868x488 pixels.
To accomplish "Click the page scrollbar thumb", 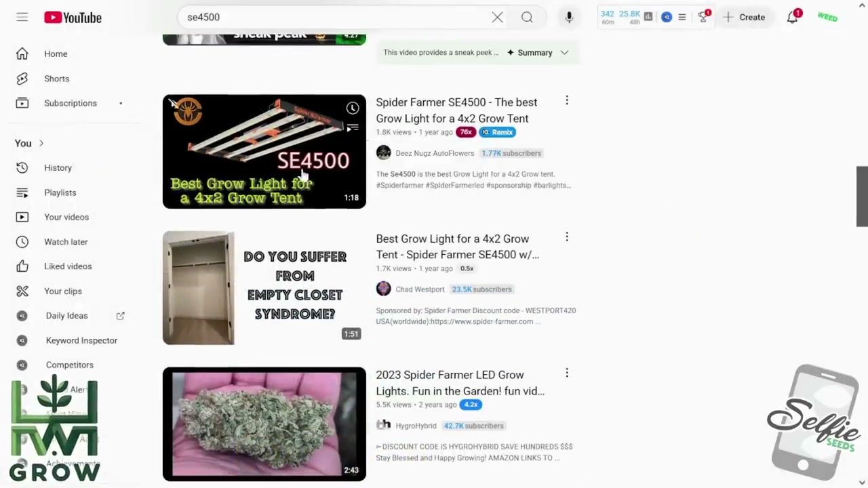I will tap(862, 197).
